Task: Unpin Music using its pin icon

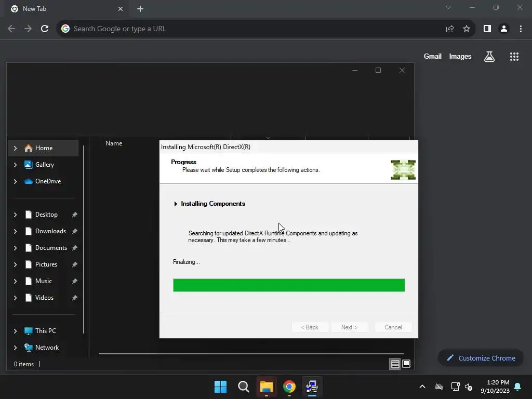Action: click(75, 281)
